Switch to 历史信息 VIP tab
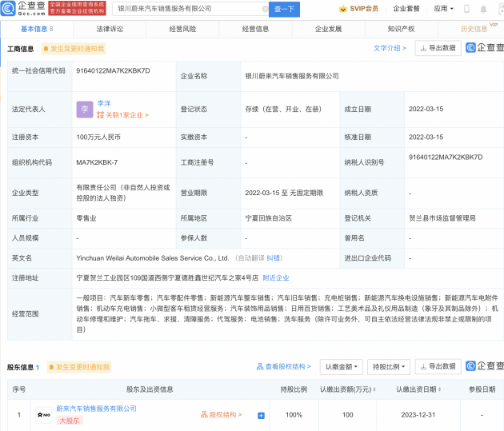Viewport: 504px width, 431px height. [x=474, y=30]
